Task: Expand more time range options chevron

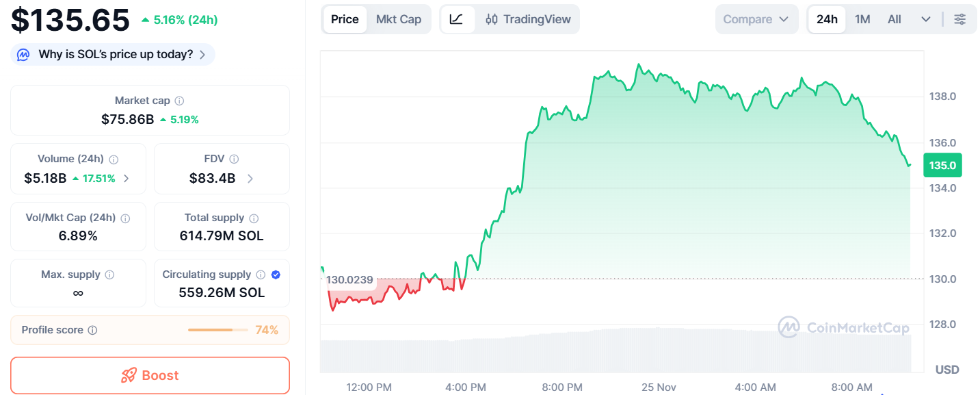Action: click(x=926, y=19)
